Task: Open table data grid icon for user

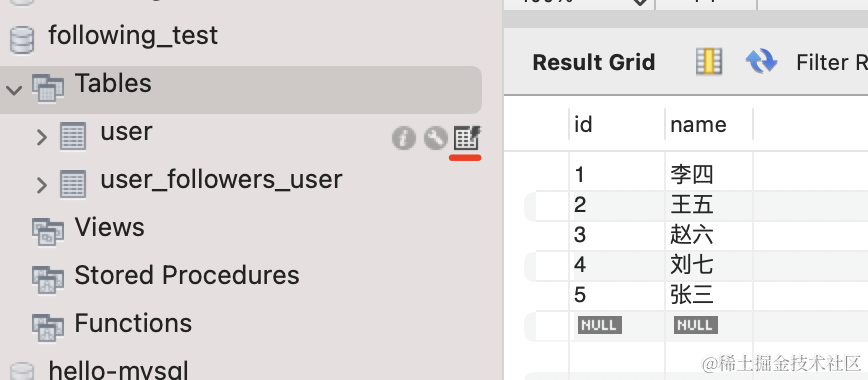Action: [x=467, y=138]
